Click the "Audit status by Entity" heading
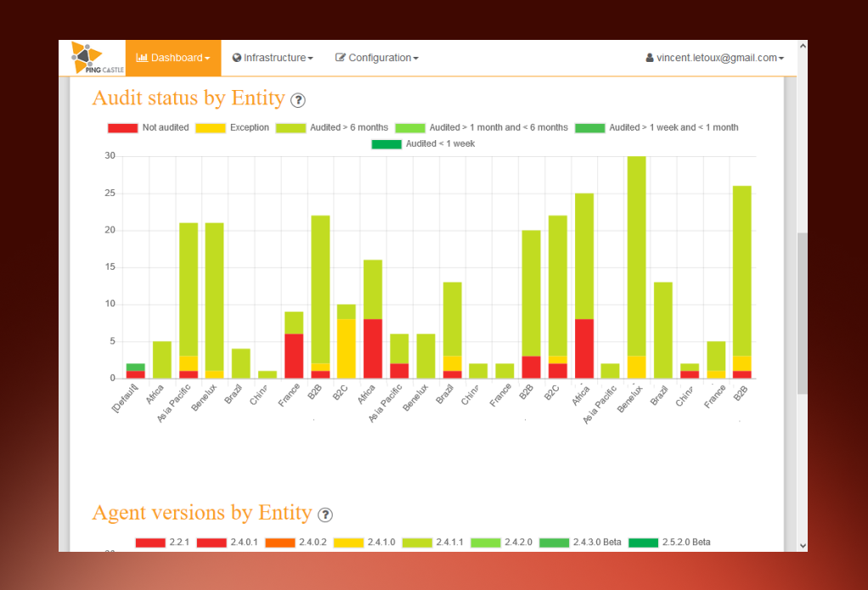Screen dimensions: 868x590 click(189, 98)
